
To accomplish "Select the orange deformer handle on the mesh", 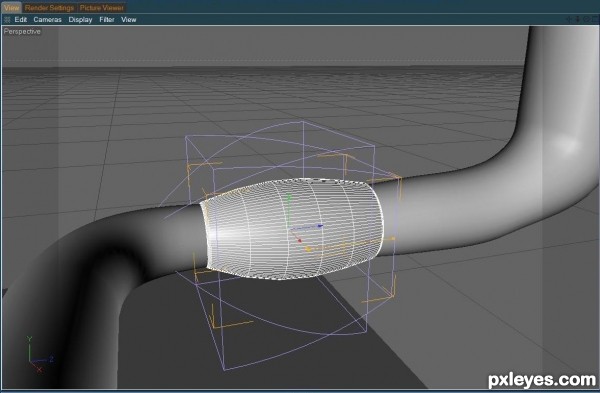I will click(308, 249).
